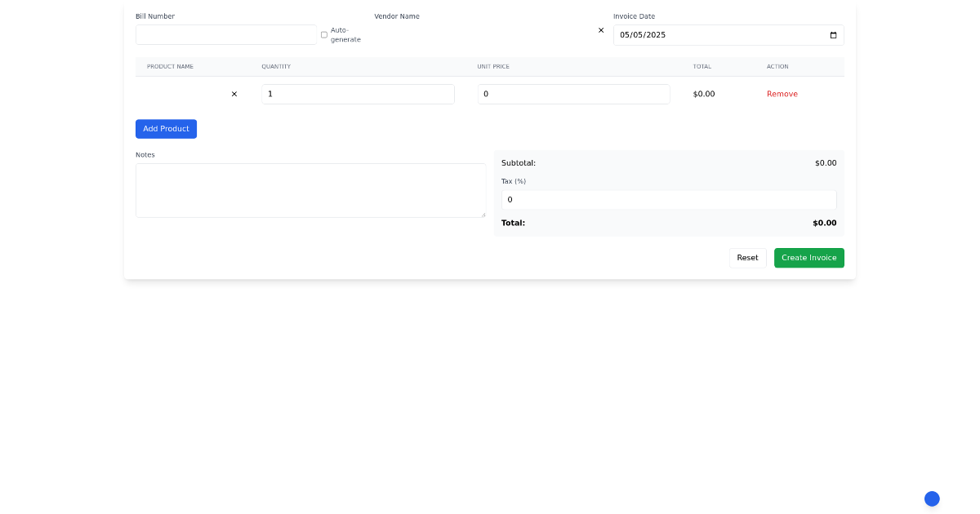Open the calendar date picker icon
The image size is (980, 514).
tap(832, 34)
